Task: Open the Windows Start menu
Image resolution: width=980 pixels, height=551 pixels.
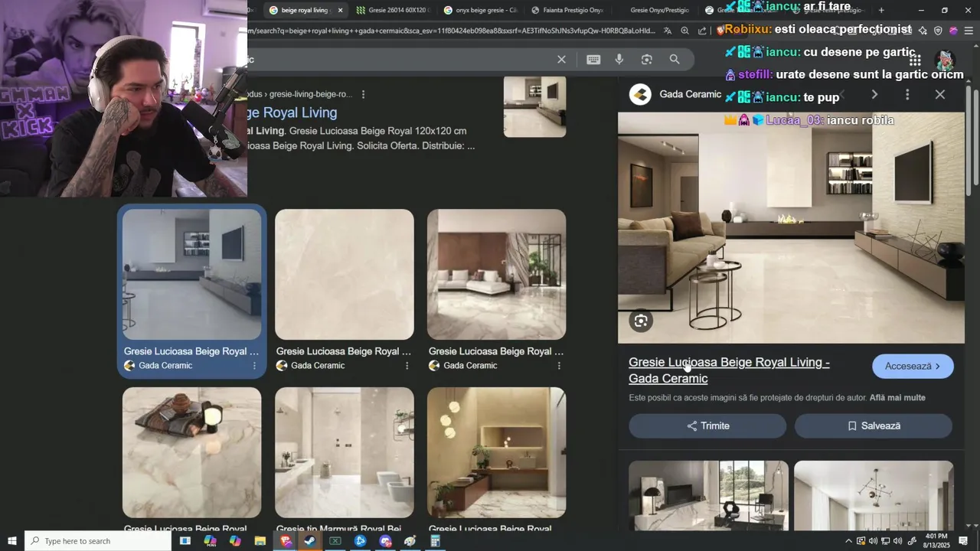Action: coord(11,541)
